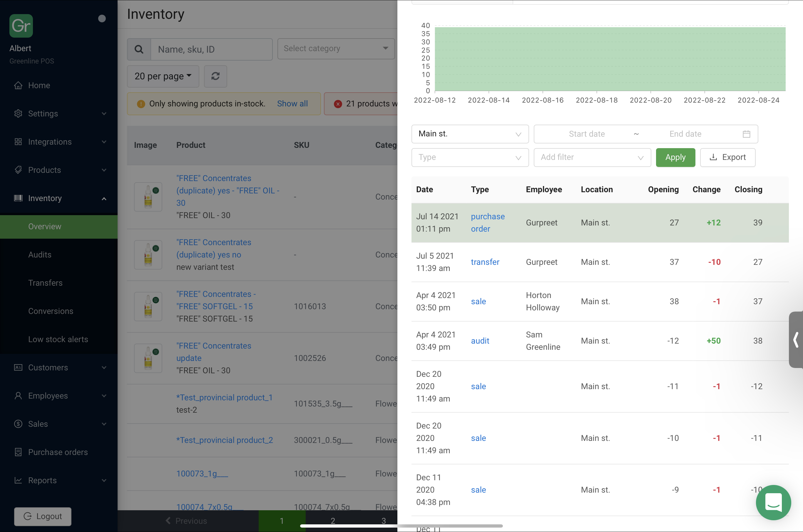Click thumbnail of "FREE" Concentrates update product
Screen dimensions: 803x532
point(148,358)
